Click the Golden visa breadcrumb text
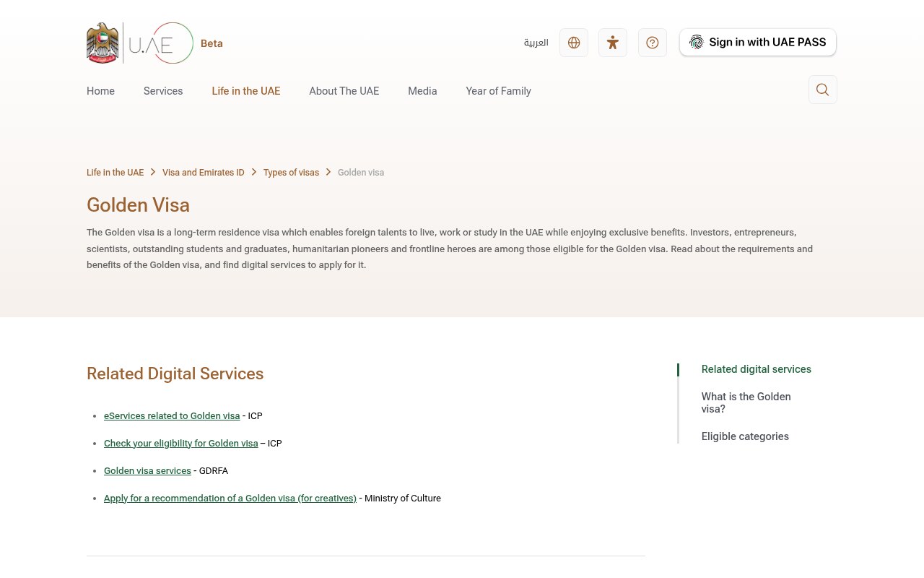 (361, 173)
